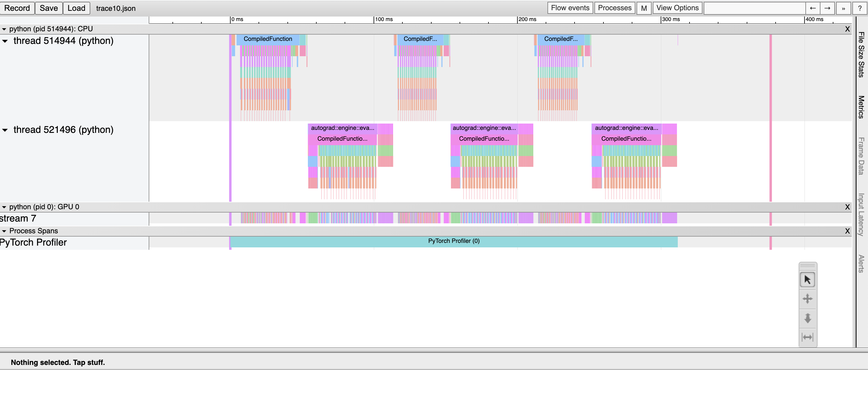Viewport: 868px width, 404px height.
Task: Click the right arrow navigation button
Action: pyautogui.click(x=827, y=8)
